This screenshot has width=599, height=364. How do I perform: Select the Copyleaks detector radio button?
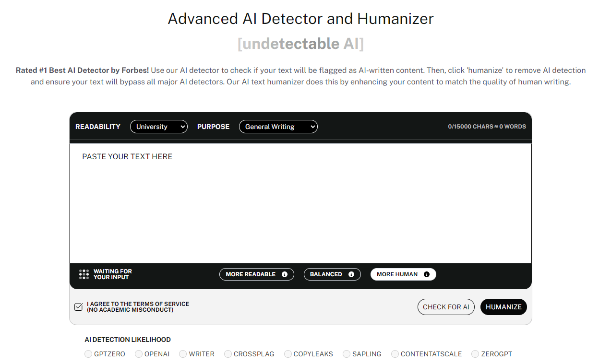click(288, 354)
